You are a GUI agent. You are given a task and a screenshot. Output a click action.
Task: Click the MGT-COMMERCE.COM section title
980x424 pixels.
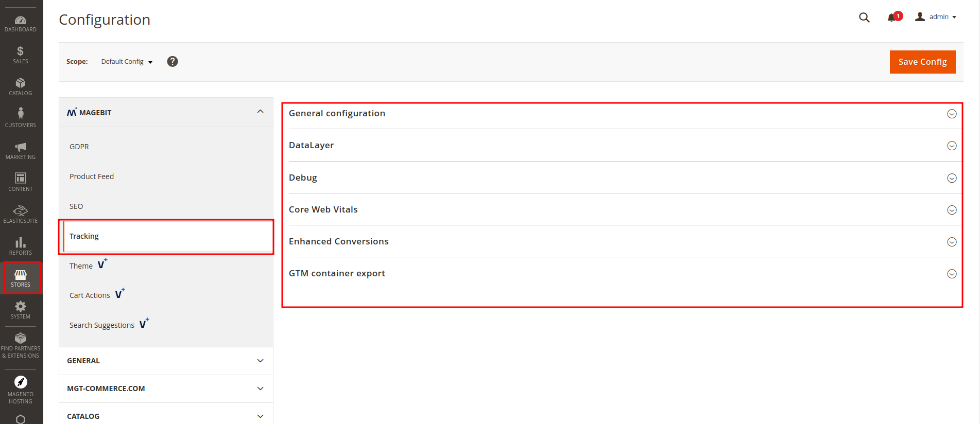click(106, 388)
